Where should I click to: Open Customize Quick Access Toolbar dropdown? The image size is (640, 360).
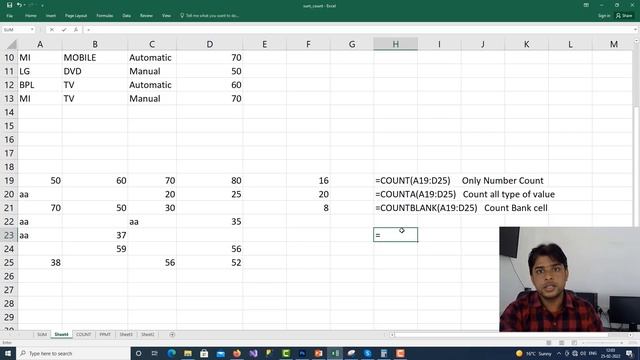click(42, 6)
